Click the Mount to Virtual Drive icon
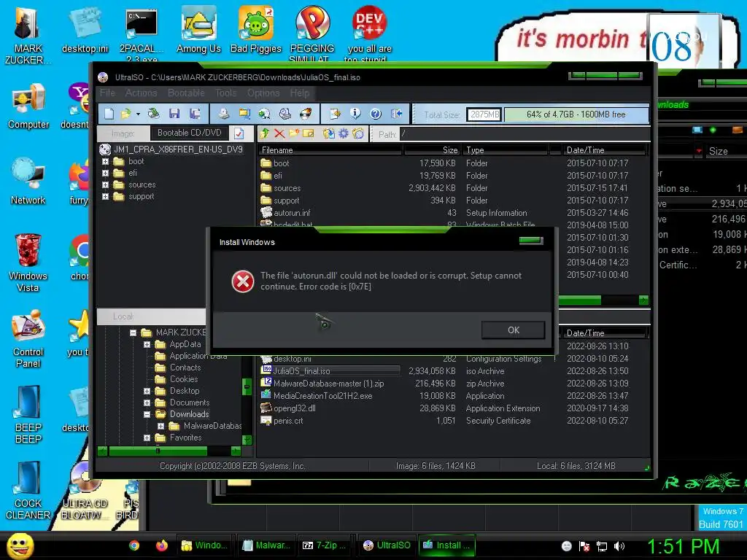Screen dimensions: 747x560 pos(285,114)
